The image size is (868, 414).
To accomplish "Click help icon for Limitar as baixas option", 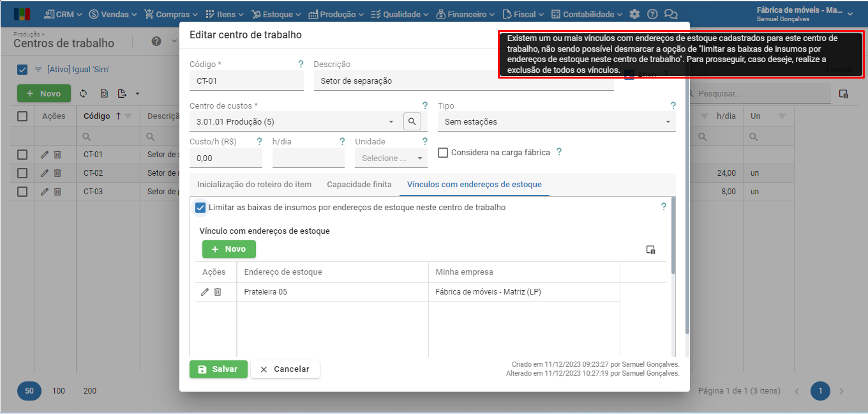I will [x=663, y=206].
